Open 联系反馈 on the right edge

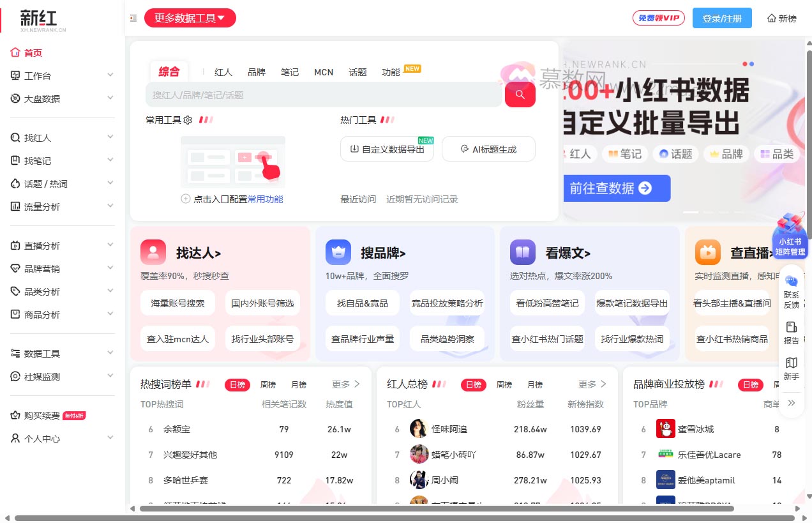tap(791, 289)
